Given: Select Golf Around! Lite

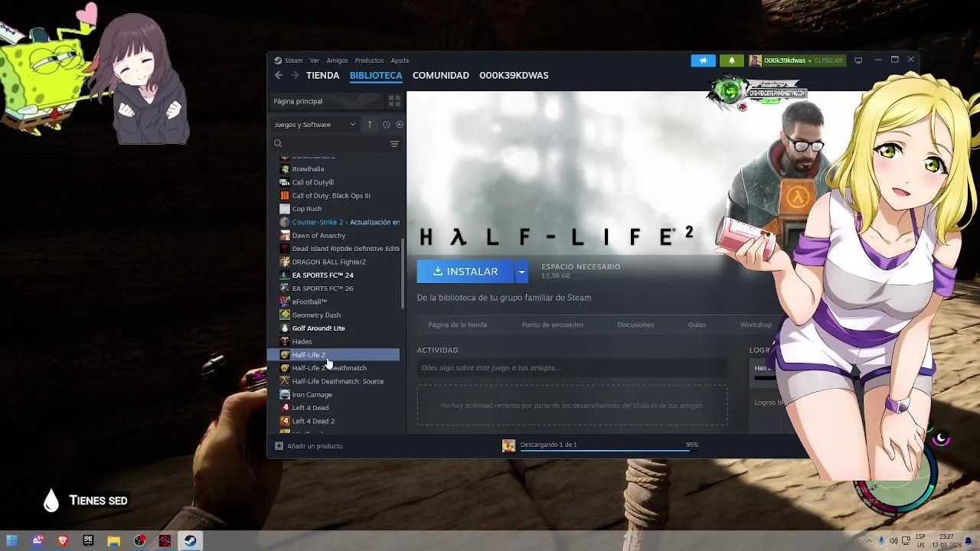Looking at the screenshot, I should tap(318, 328).
